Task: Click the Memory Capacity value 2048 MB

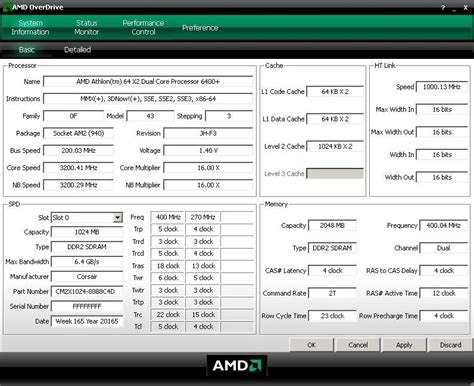Action: pos(332,226)
